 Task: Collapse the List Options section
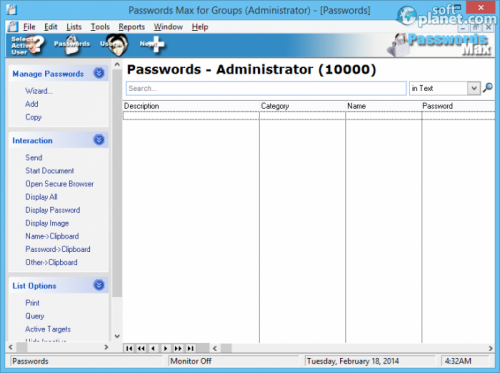click(x=99, y=285)
